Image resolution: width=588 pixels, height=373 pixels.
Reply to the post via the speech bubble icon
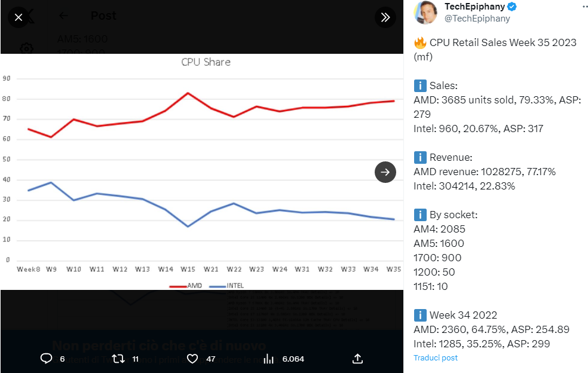46,359
